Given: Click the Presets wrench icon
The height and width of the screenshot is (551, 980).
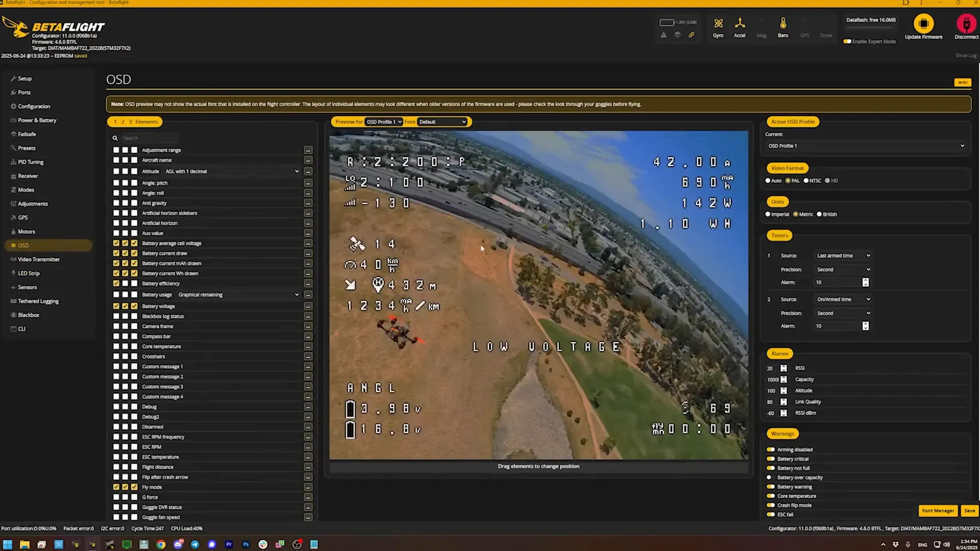Looking at the screenshot, I should point(13,148).
